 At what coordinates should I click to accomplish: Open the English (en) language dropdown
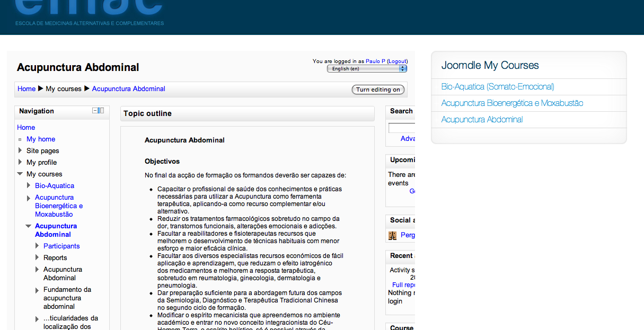pos(367,68)
